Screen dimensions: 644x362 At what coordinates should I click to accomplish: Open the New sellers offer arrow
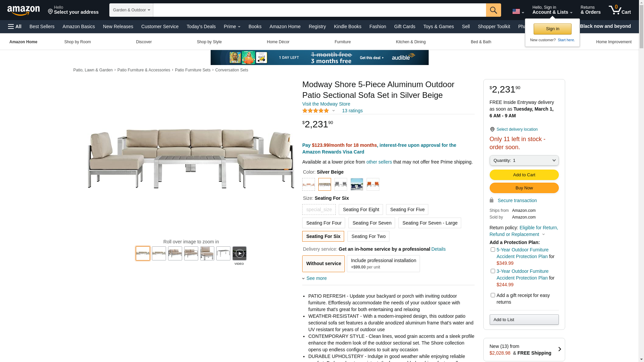click(x=559, y=349)
